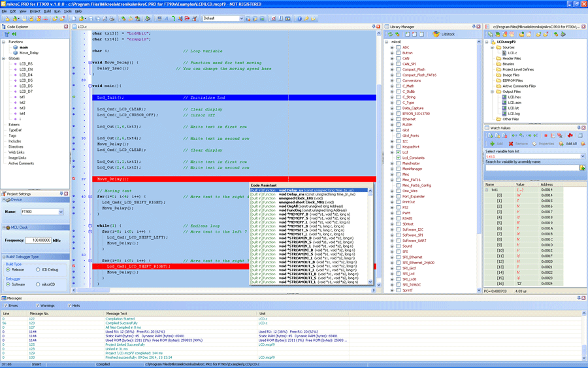Select void Delay_ms in Code Assistant
Screen dimensions: 588x368
(x=308, y=194)
